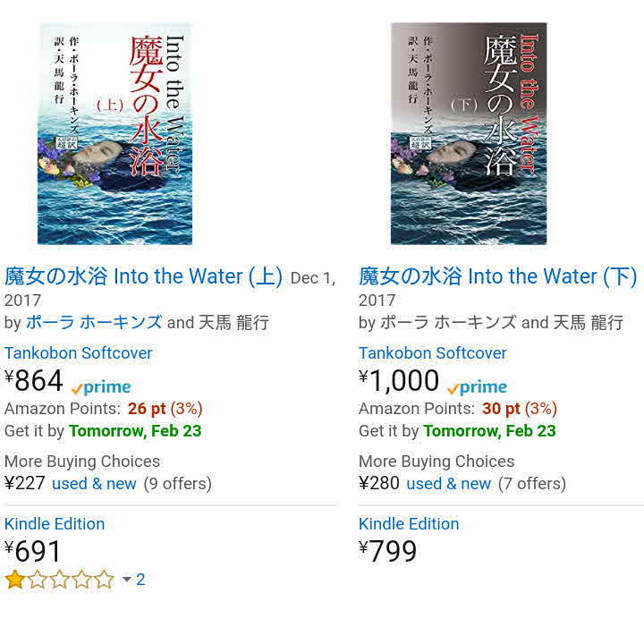The width and height of the screenshot is (644, 644).
Task: Click the Prime logo beside ¥864
Action: (101, 387)
